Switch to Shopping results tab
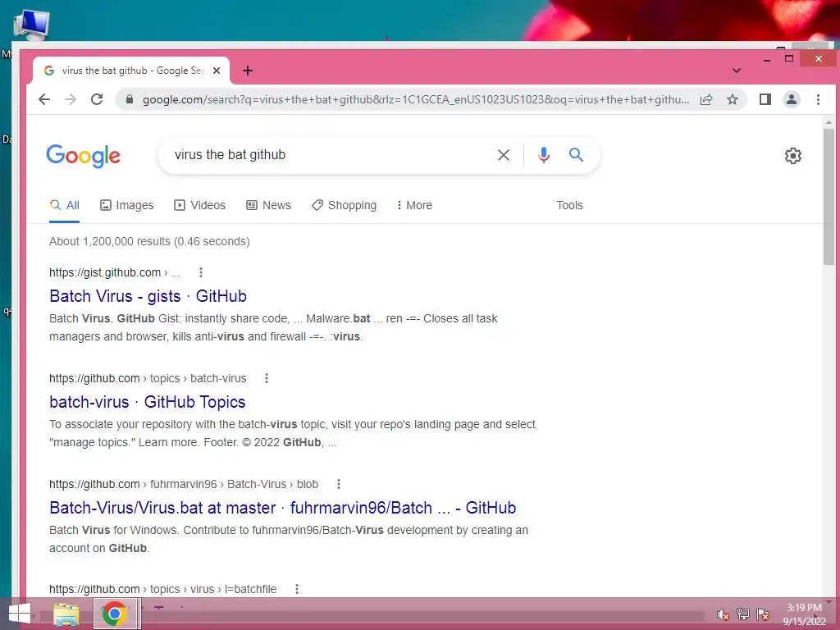Viewport: 840px width, 630px height. click(x=344, y=206)
